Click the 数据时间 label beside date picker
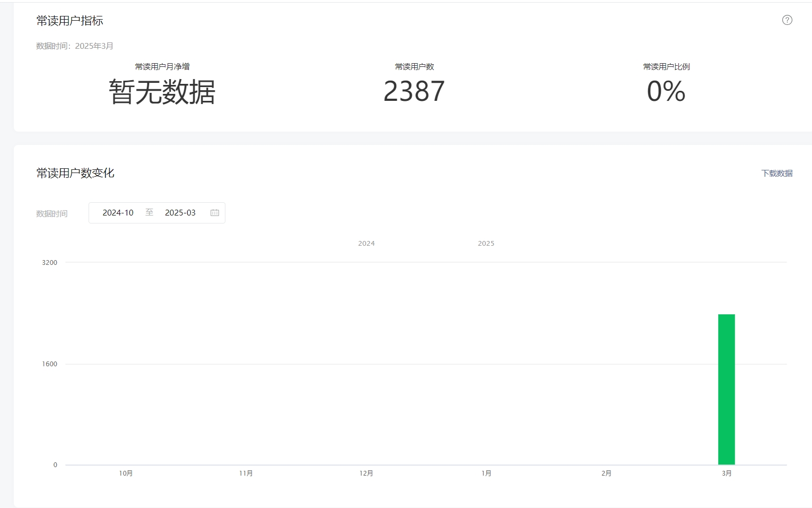This screenshot has height=508, width=812. [52, 213]
